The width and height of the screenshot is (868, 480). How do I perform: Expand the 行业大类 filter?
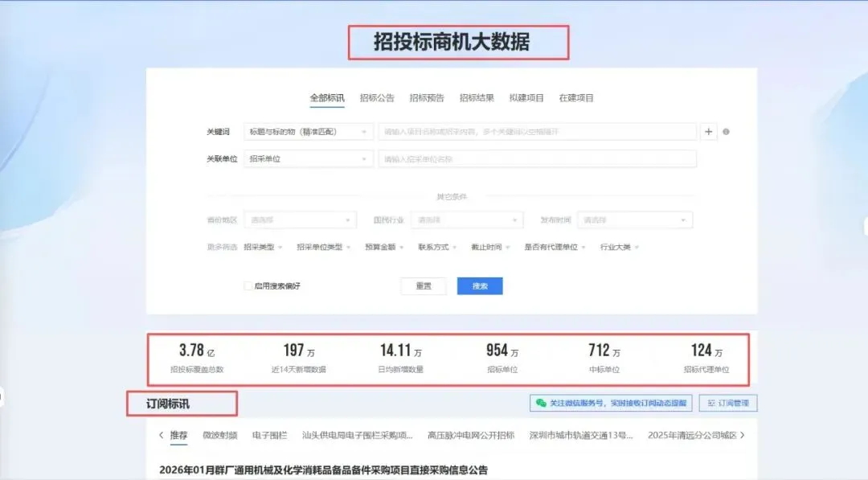(620, 247)
